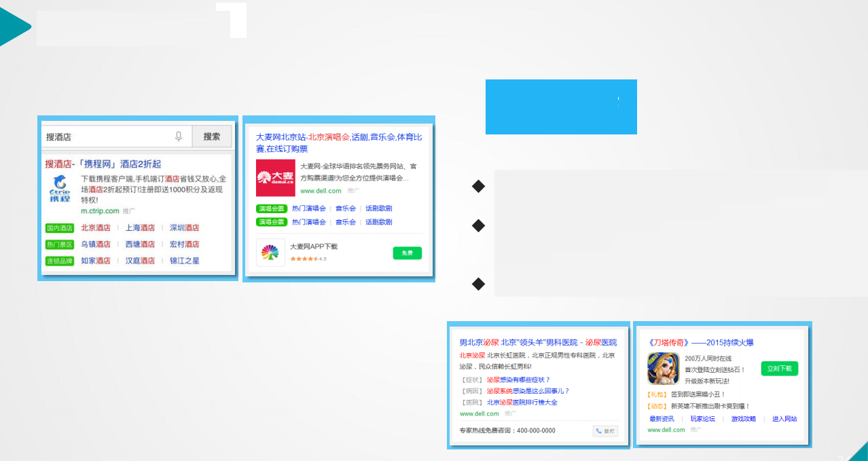Open the 搜酒店-「携程网」酒店2折起 headline link

pos(103,164)
